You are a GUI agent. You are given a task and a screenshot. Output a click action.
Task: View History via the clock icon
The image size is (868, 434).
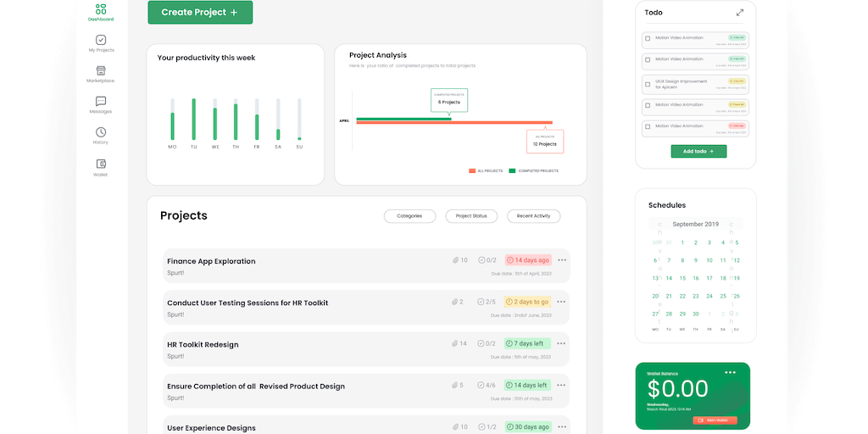[101, 132]
